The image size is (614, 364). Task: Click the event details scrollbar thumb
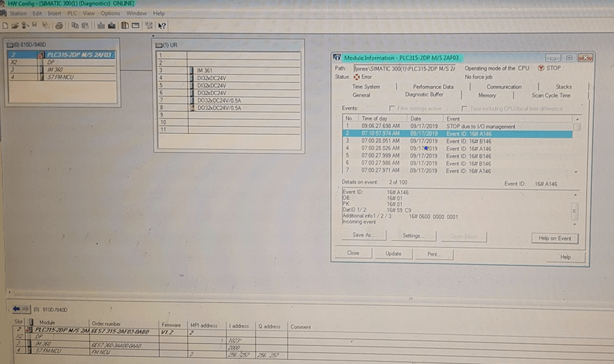(574, 211)
